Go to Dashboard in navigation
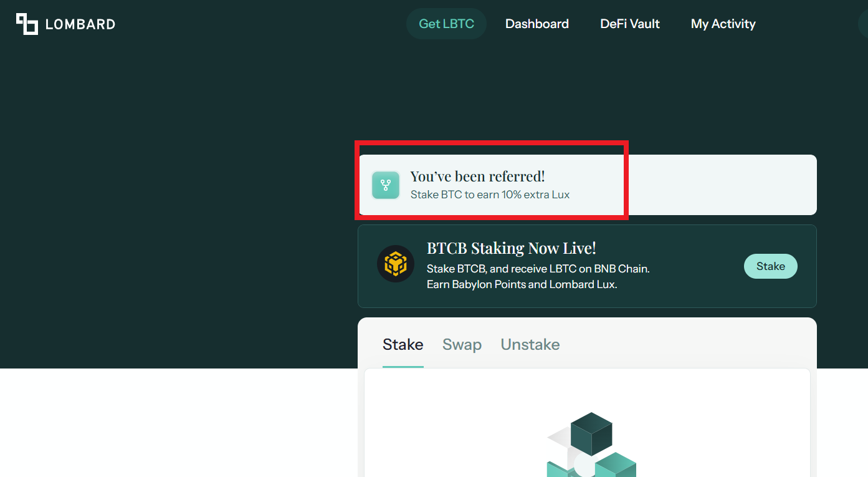The height and width of the screenshot is (477, 868). pos(537,24)
